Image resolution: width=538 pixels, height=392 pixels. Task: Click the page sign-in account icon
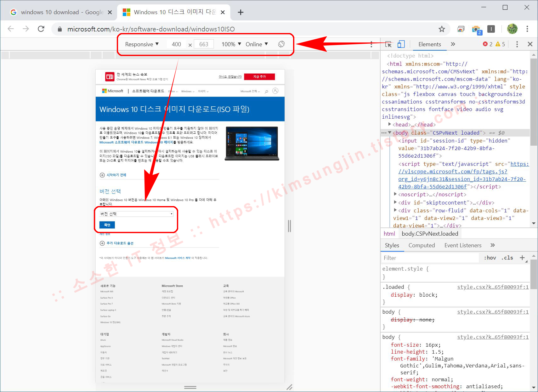coord(275,91)
